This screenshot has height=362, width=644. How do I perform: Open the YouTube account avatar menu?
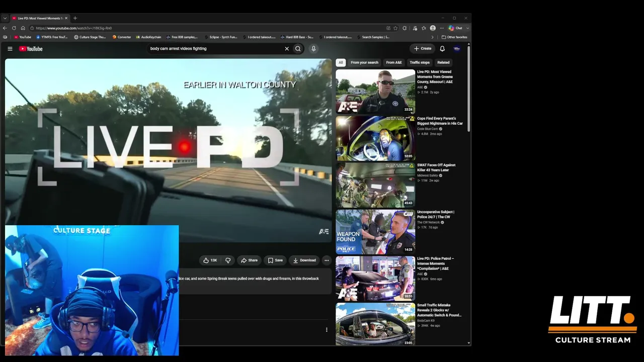[457, 49]
